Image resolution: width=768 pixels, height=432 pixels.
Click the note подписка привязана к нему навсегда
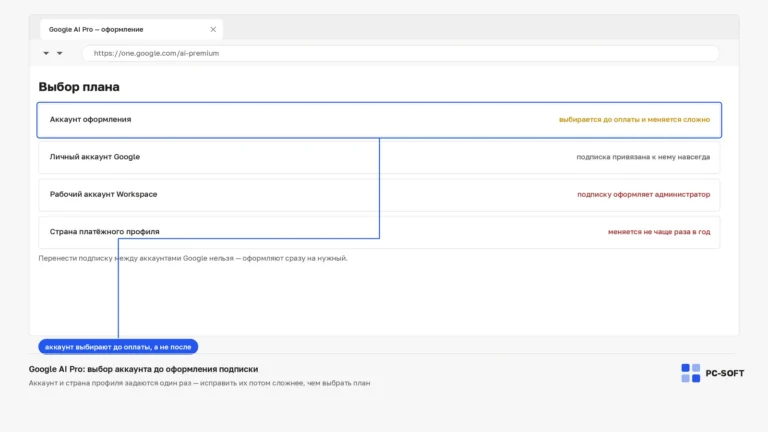643,157
